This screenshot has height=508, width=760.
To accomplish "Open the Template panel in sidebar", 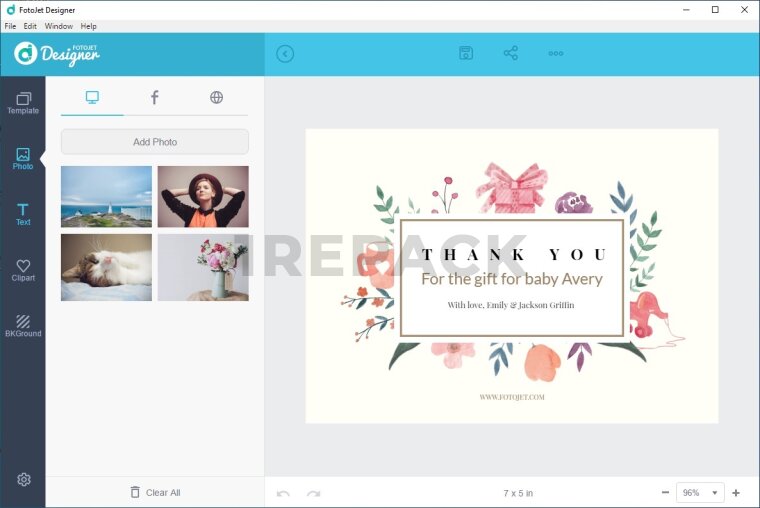I will pos(23,103).
